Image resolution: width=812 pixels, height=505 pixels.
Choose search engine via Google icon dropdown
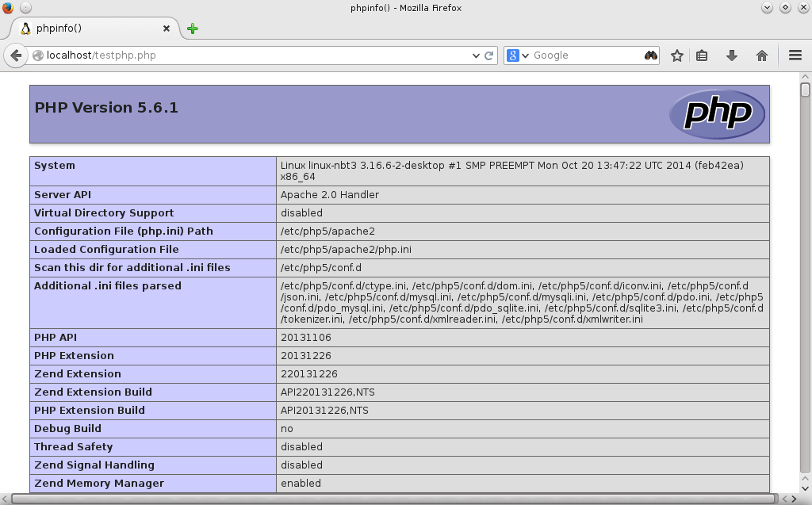point(517,55)
